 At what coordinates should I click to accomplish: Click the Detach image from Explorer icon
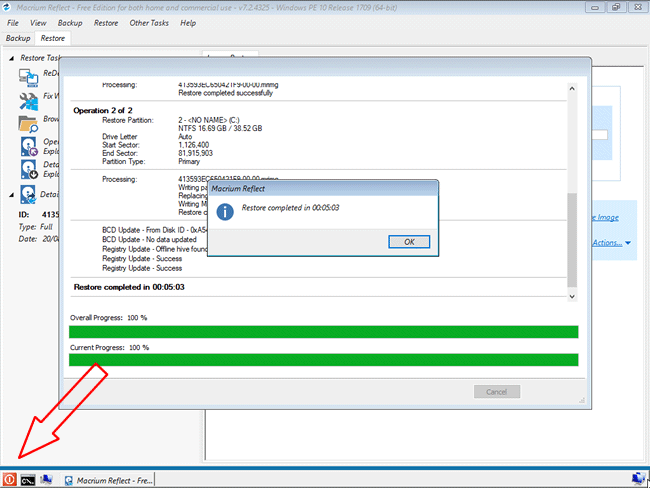[29, 169]
